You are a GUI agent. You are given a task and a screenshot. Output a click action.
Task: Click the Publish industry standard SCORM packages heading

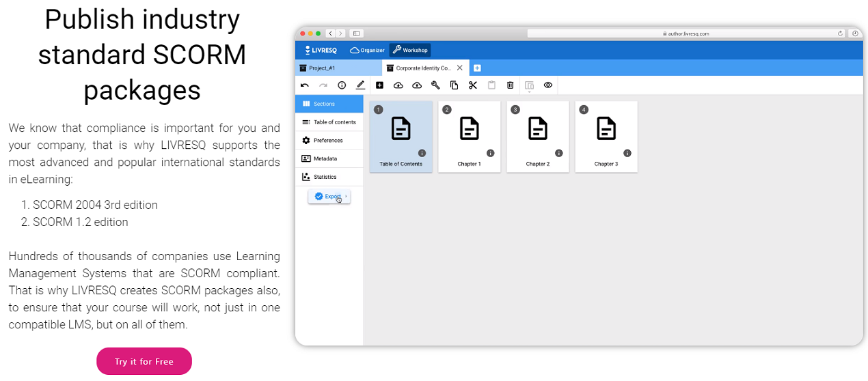pos(142,55)
